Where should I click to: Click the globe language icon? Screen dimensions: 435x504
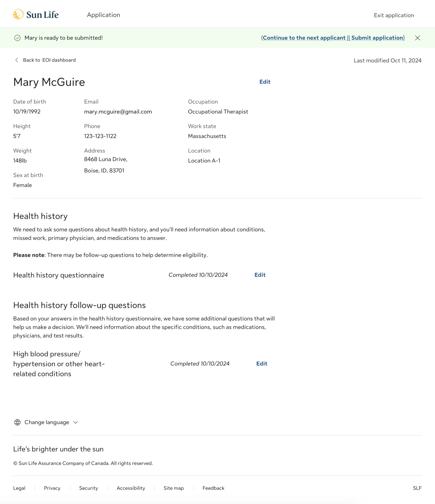click(x=18, y=422)
